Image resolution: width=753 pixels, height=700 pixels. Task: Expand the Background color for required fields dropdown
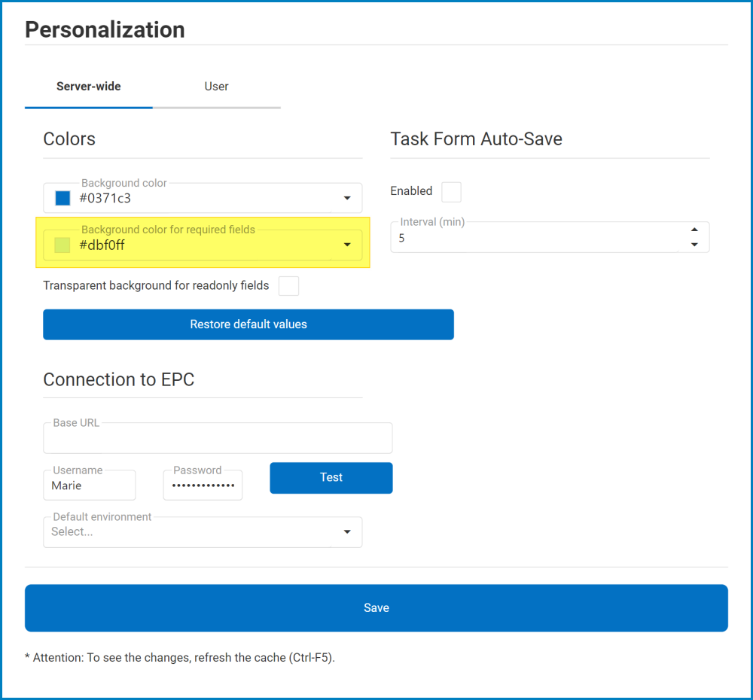point(347,244)
